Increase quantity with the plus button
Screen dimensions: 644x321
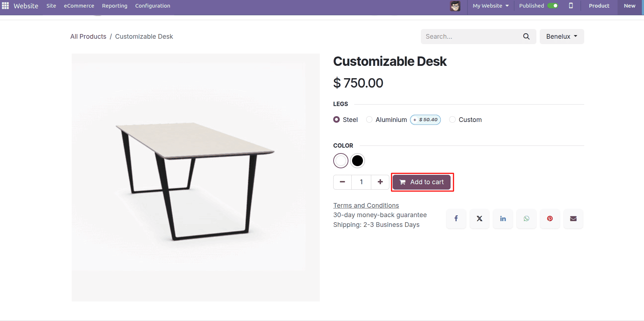380,182
